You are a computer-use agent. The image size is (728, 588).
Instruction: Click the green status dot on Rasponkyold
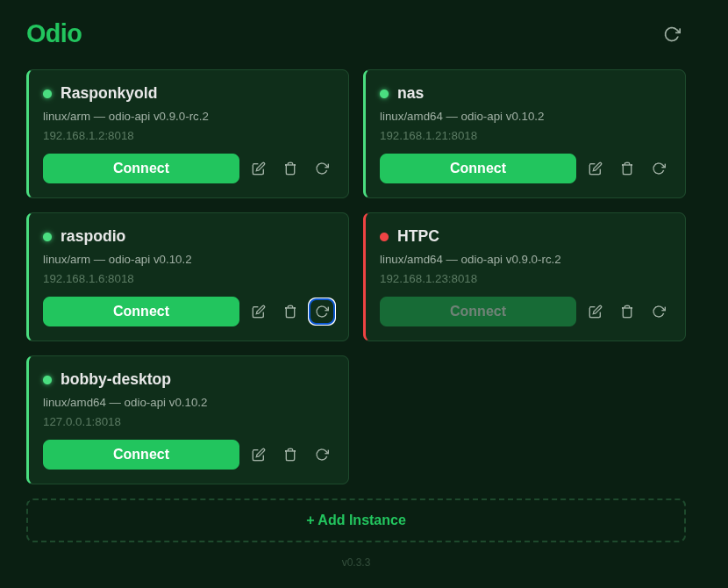(x=46, y=92)
